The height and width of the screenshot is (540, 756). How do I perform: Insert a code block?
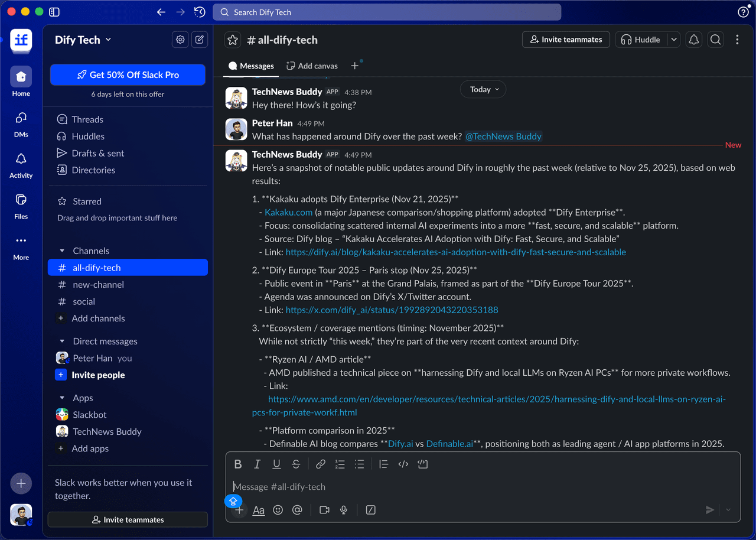pyautogui.click(x=422, y=464)
